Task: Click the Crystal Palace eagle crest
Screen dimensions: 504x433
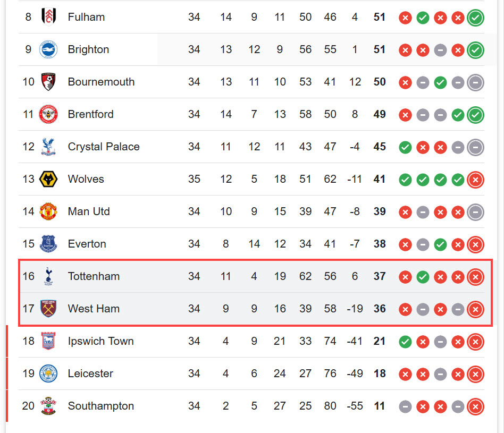Action: 48,147
